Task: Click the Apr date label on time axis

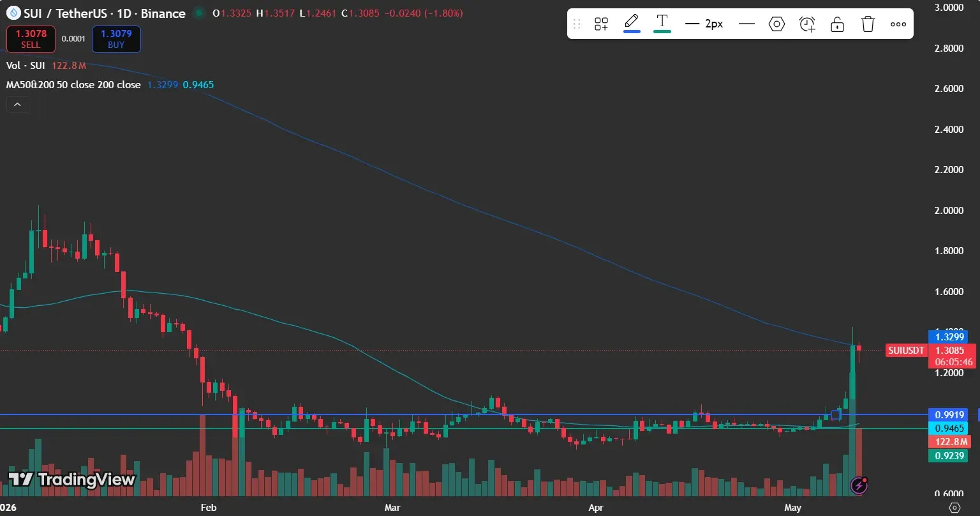Action: (x=596, y=508)
